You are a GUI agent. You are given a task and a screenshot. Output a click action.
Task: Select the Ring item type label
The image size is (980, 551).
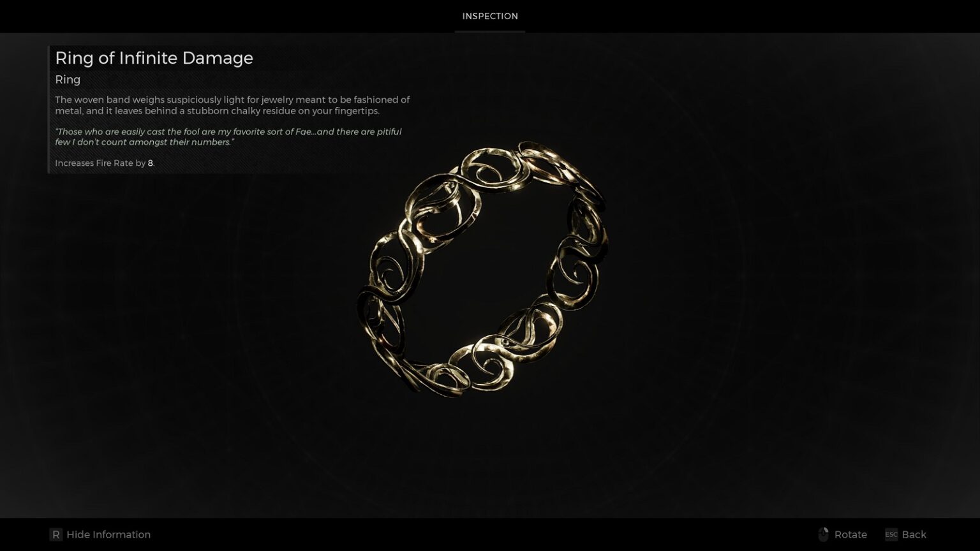(68, 80)
